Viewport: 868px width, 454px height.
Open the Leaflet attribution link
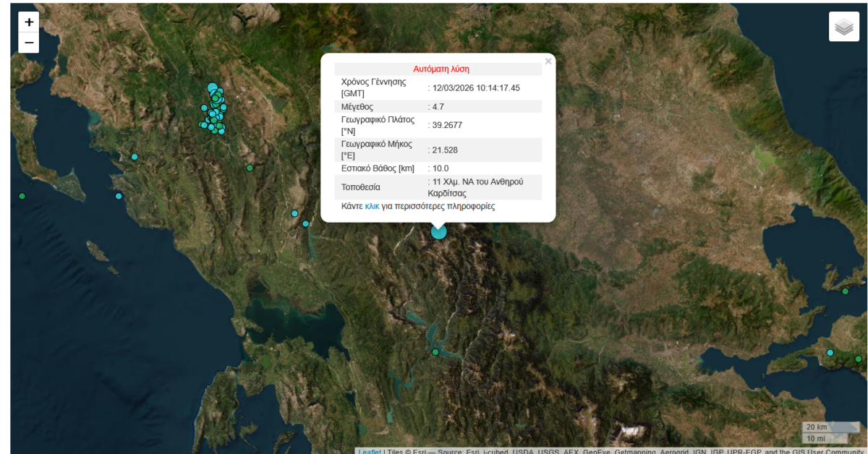pyautogui.click(x=370, y=452)
